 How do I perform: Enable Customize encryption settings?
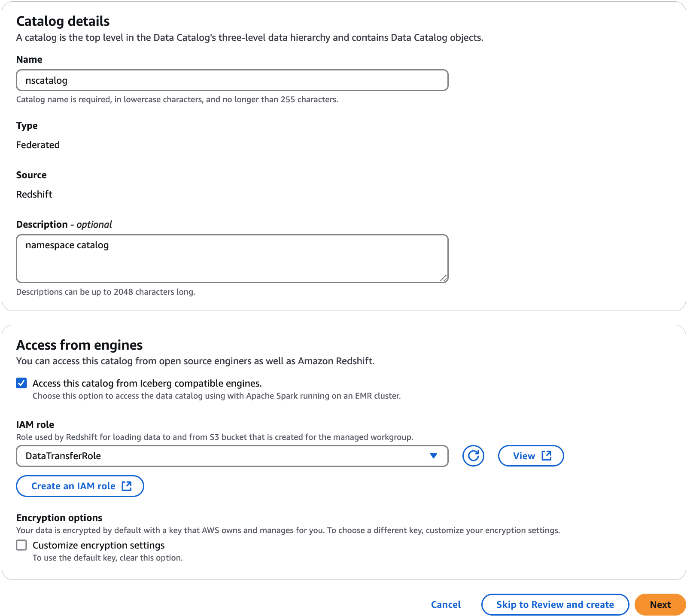(21, 545)
